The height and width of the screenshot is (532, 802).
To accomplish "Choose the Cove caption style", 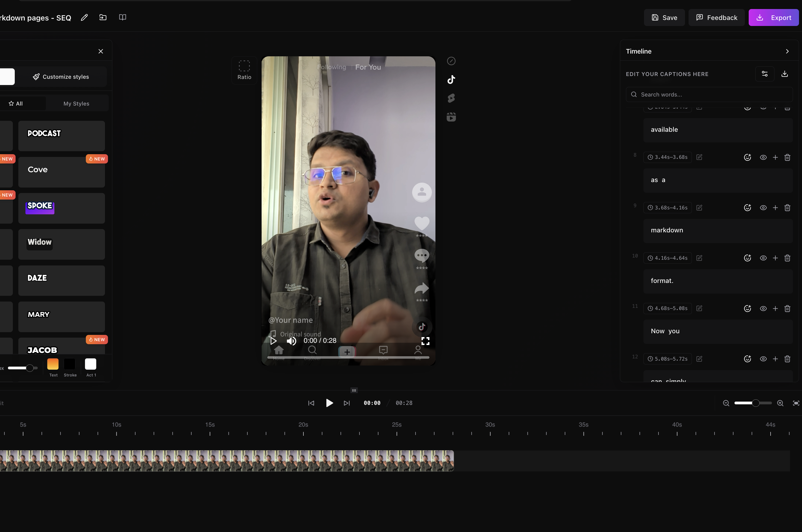I will tap(62, 172).
